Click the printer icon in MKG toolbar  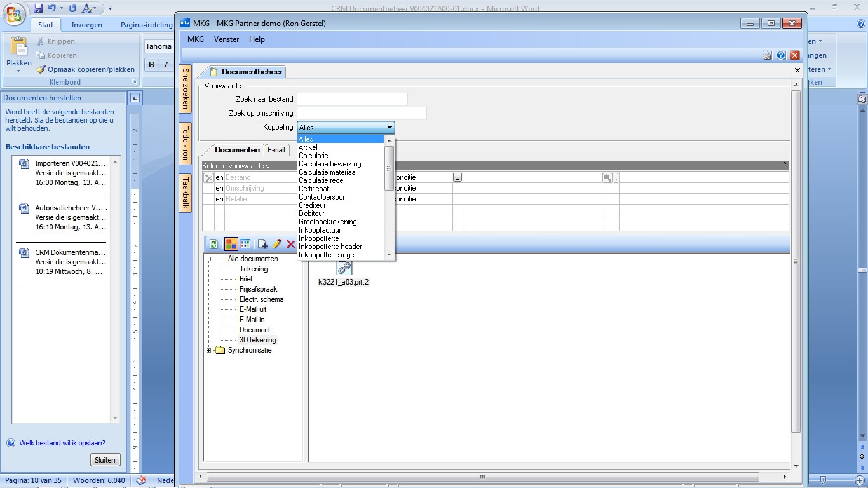768,56
